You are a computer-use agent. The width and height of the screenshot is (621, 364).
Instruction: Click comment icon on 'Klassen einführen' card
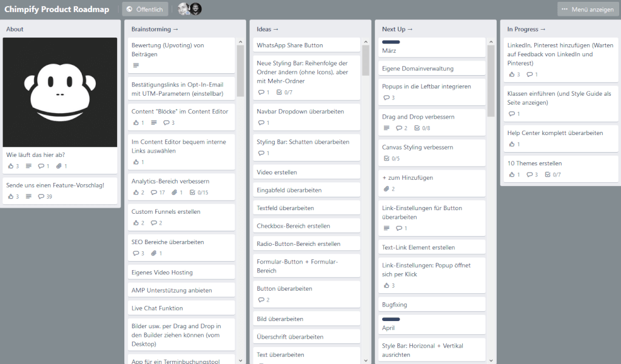(512, 114)
